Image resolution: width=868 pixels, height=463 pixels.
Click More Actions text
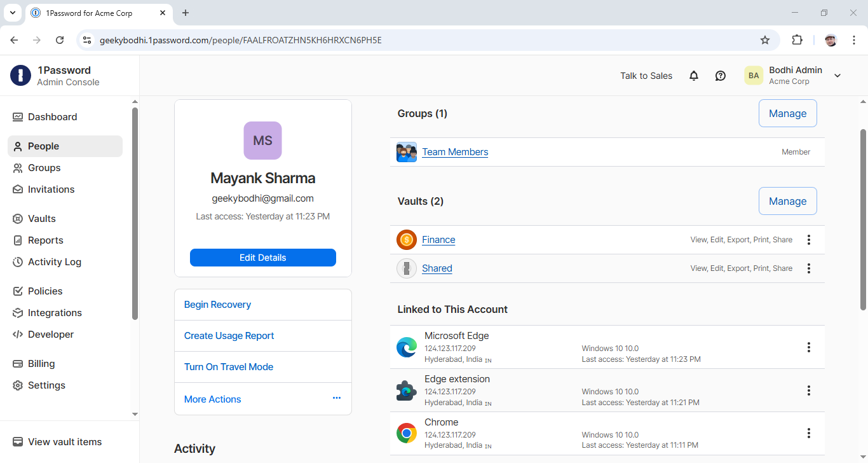(x=212, y=399)
